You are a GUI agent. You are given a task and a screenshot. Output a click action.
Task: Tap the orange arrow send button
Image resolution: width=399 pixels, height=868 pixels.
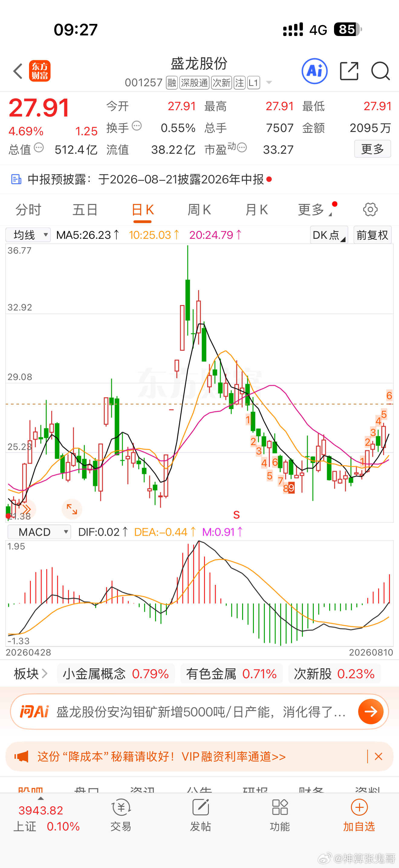tap(371, 712)
